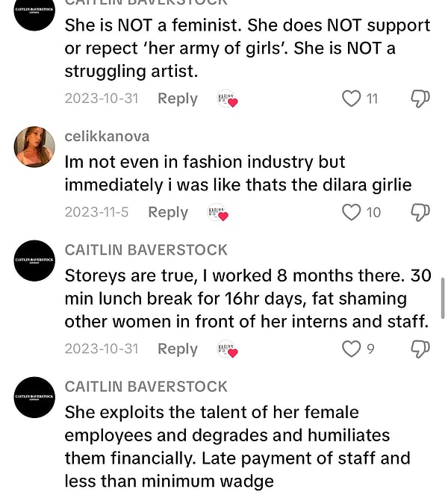Like celikkanova's comment about dilara girlie
The height and width of the screenshot is (495, 448).
tap(352, 212)
